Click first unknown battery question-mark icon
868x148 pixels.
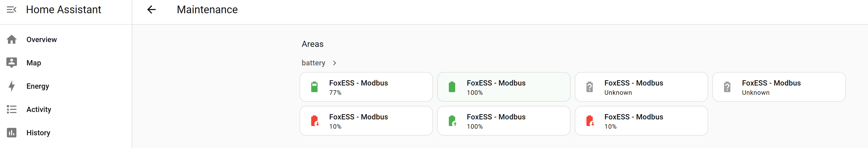[x=589, y=87]
